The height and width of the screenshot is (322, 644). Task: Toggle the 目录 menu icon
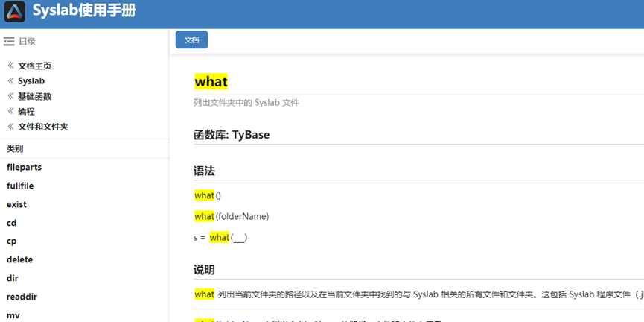point(9,41)
